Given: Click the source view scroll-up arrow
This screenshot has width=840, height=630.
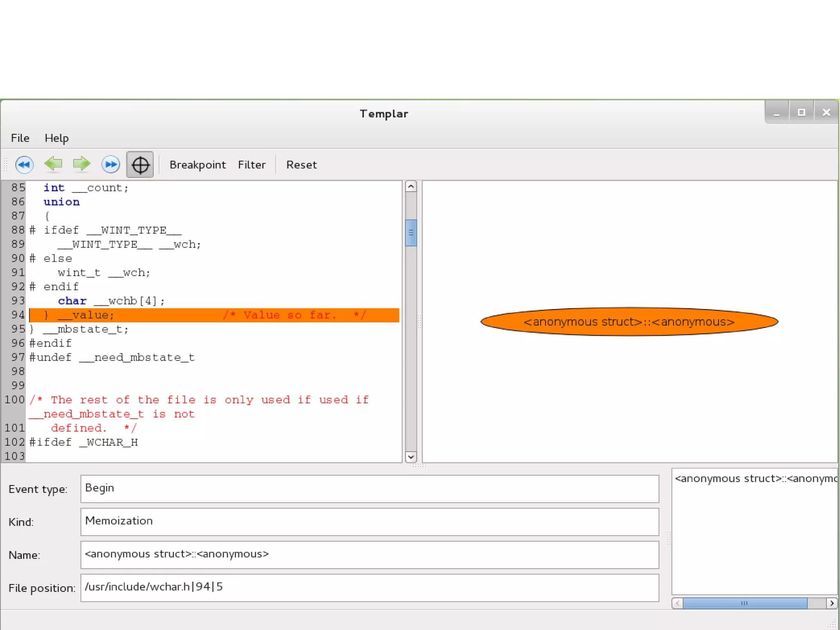Looking at the screenshot, I should pos(411,187).
